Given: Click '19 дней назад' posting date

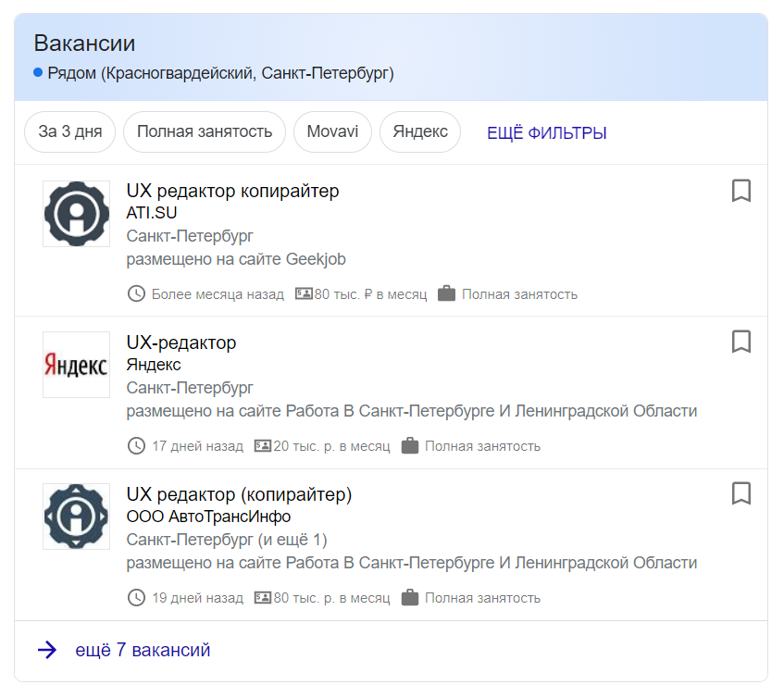Looking at the screenshot, I should (197, 598).
